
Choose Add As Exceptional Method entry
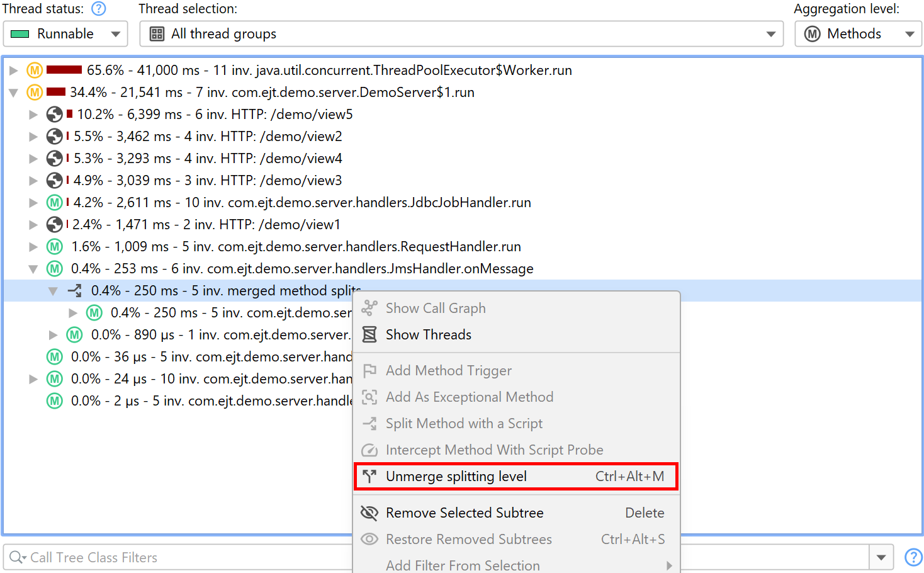coord(517,397)
